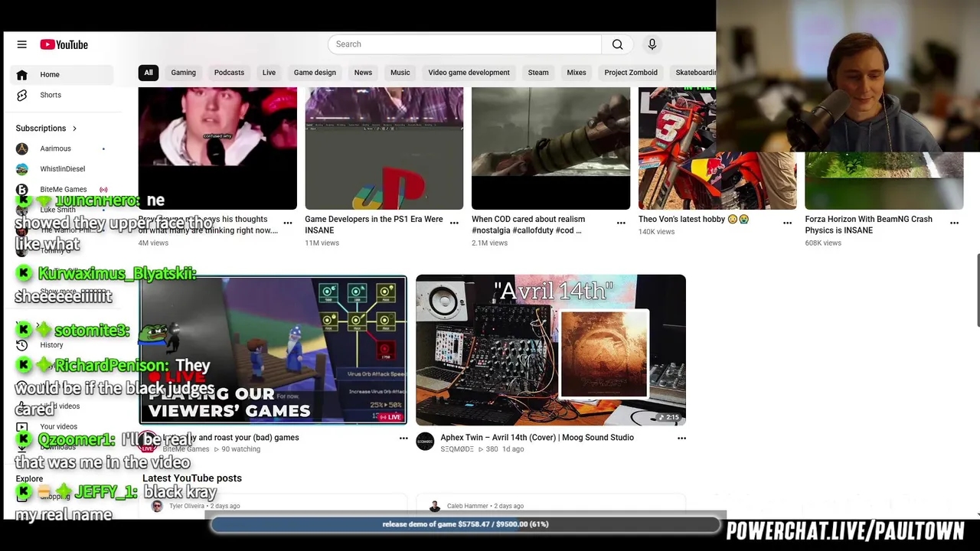Open Shorts in the sidebar
Viewport: 980px width, 551px height.
click(x=61, y=95)
